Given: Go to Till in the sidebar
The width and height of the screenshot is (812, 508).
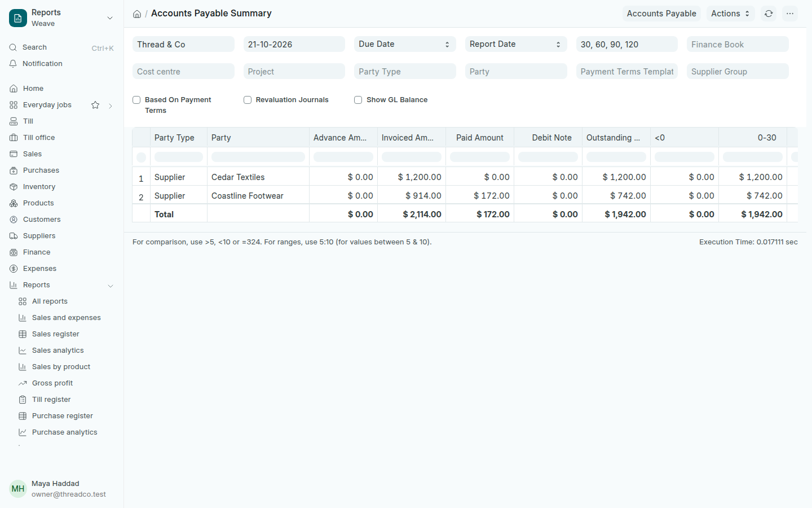Looking at the screenshot, I should pyautogui.click(x=61, y=121).
